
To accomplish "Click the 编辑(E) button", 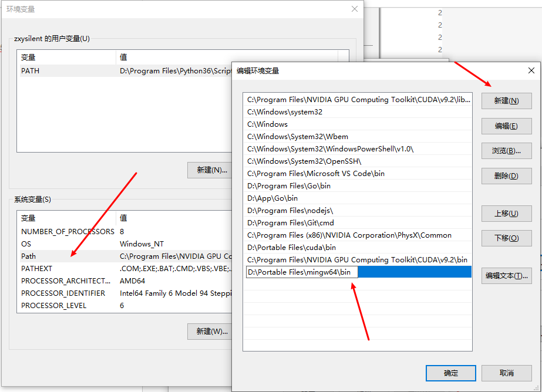I will pyautogui.click(x=506, y=126).
